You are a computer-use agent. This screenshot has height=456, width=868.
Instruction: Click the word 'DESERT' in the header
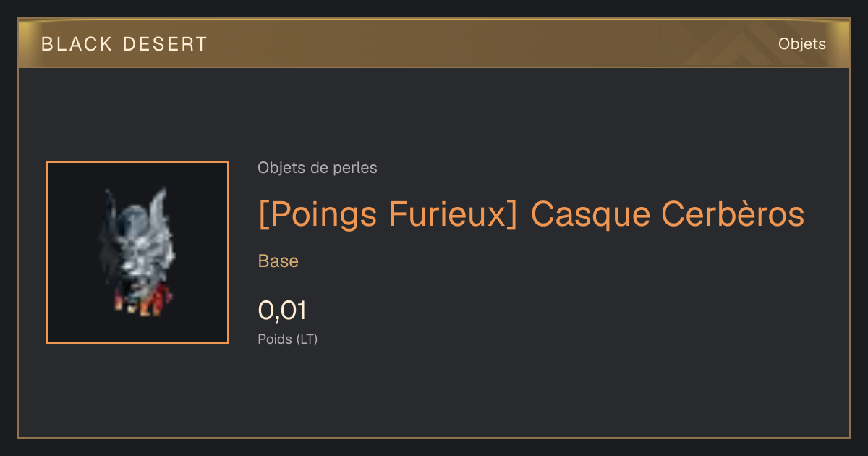pyautogui.click(x=165, y=44)
